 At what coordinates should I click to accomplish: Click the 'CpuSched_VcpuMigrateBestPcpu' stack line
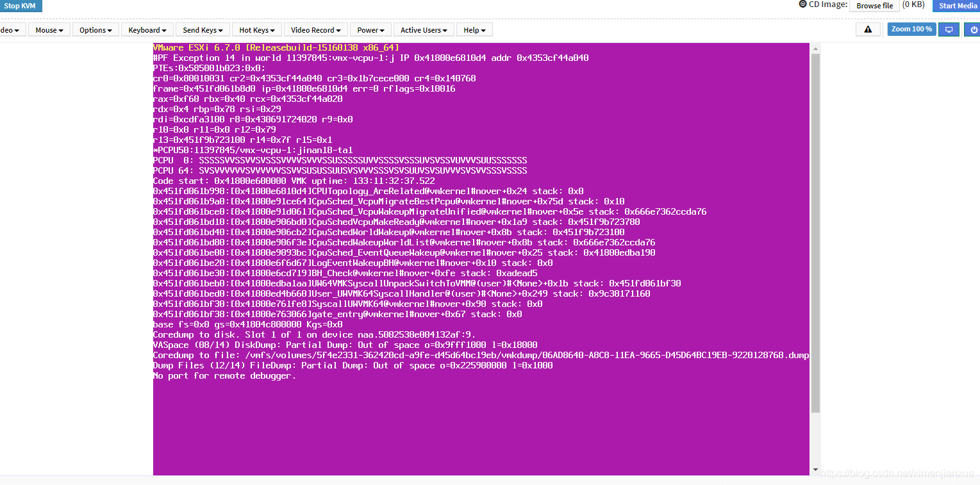point(388,202)
